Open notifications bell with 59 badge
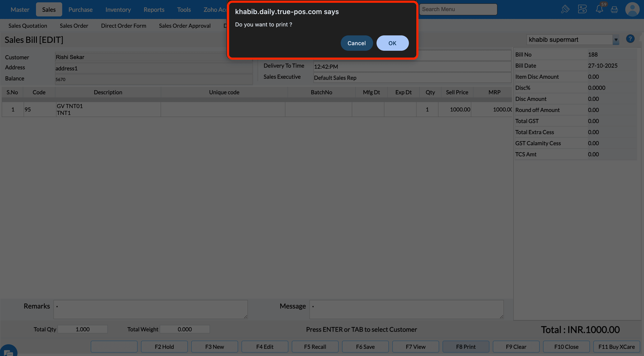The image size is (644, 356). pos(599,9)
